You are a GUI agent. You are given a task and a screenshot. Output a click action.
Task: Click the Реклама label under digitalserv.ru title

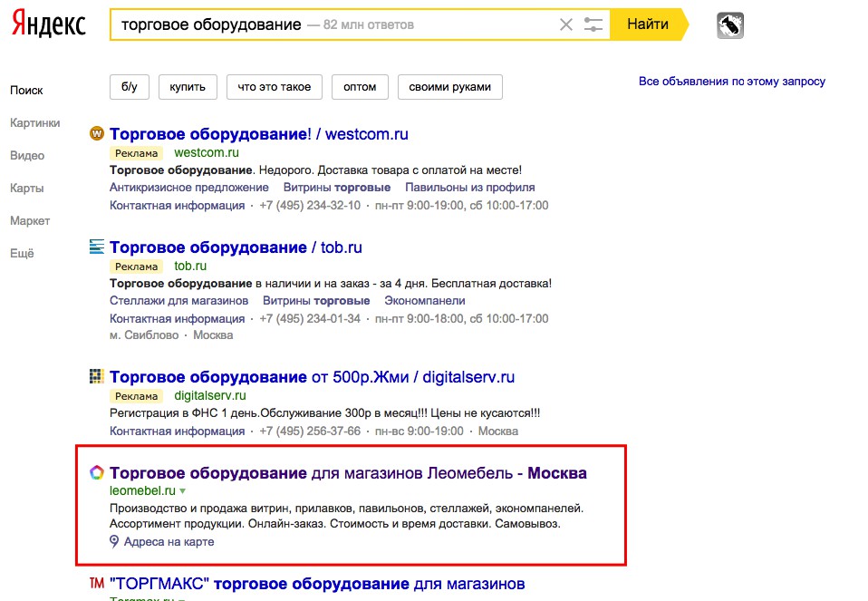click(136, 396)
